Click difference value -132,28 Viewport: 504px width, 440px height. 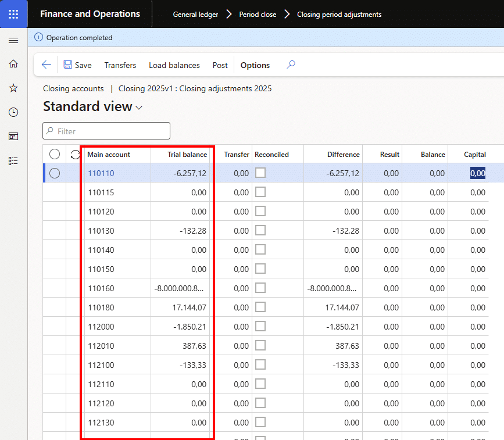pos(345,231)
